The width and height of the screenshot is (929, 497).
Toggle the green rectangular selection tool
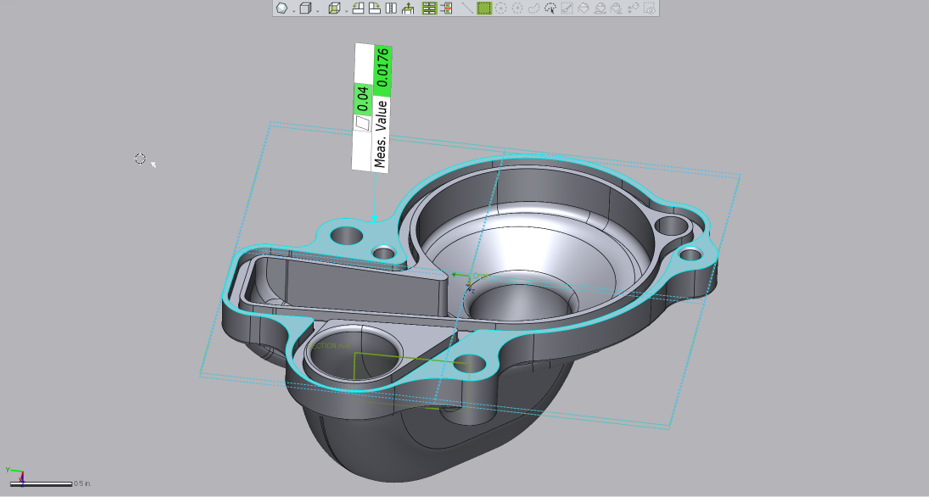click(484, 8)
